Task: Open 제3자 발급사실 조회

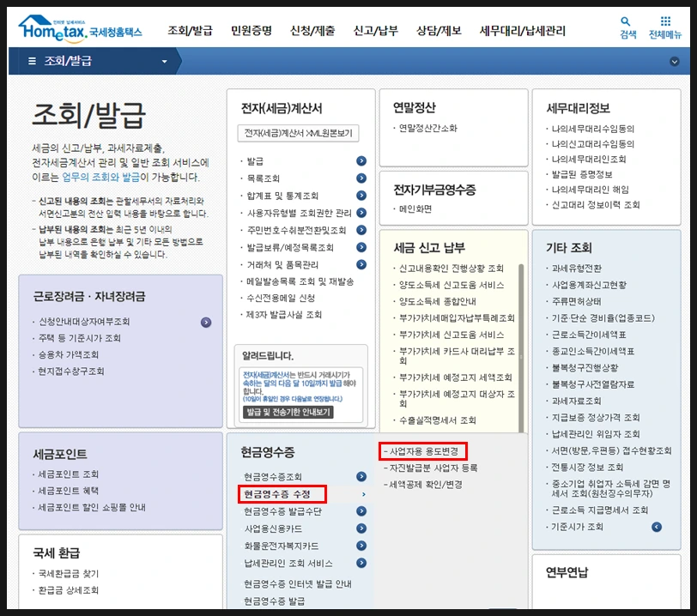Action: click(x=284, y=315)
